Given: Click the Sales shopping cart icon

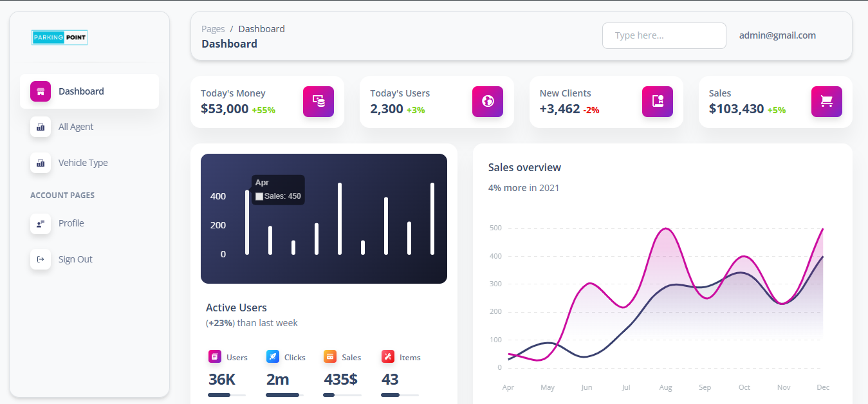Looking at the screenshot, I should tap(827, 102).
